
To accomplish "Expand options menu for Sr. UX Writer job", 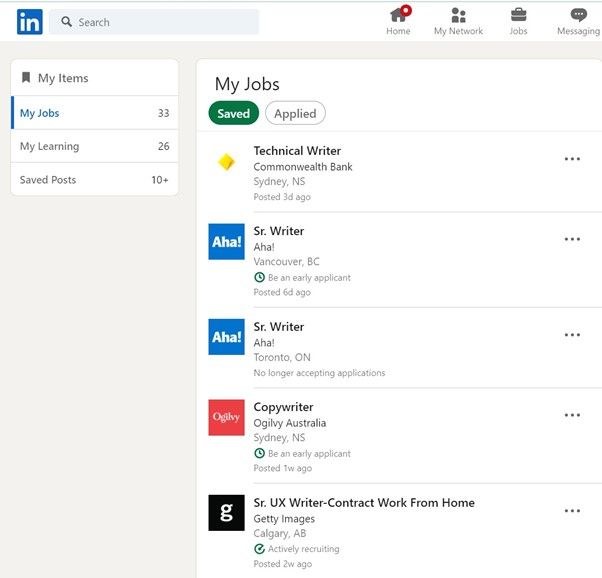I will [572, 511].
